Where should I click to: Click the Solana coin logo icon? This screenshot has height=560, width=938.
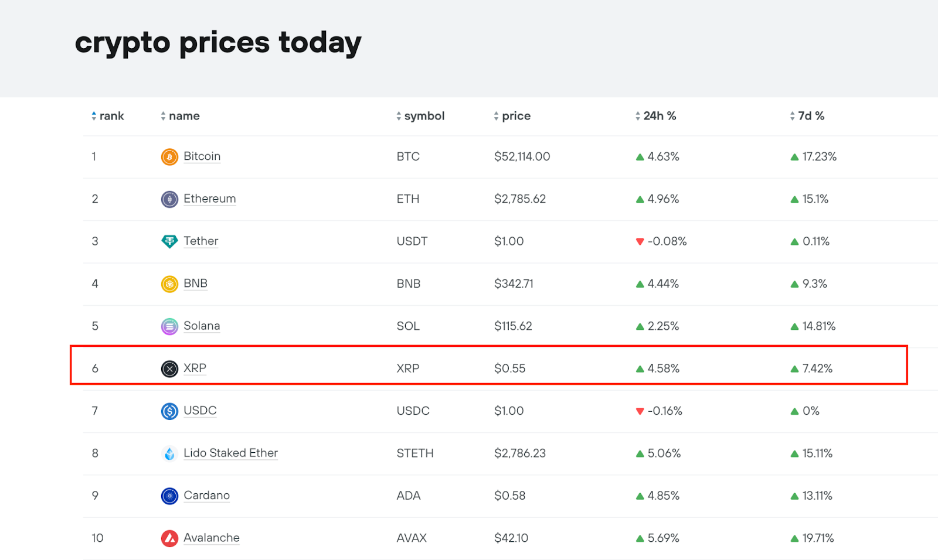[169, 326]
